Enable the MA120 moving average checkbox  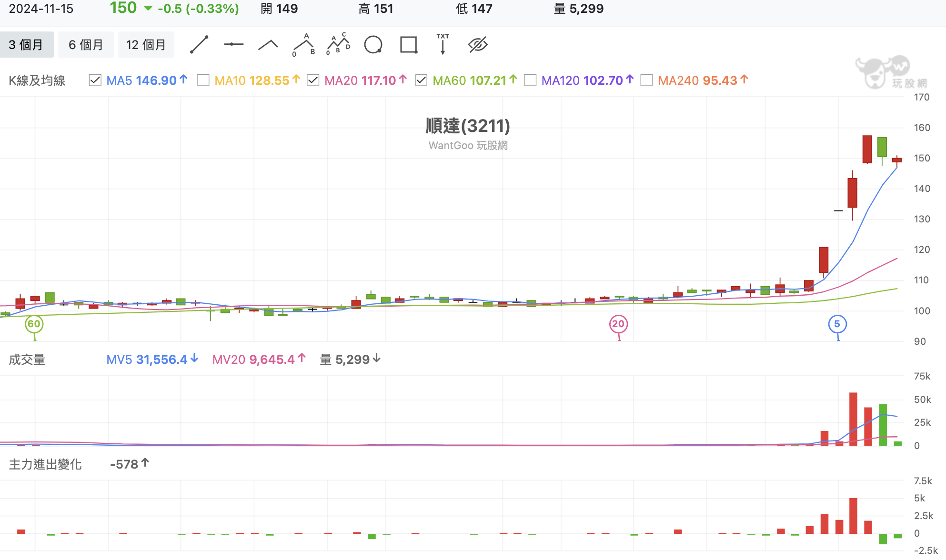click(530, 80)
